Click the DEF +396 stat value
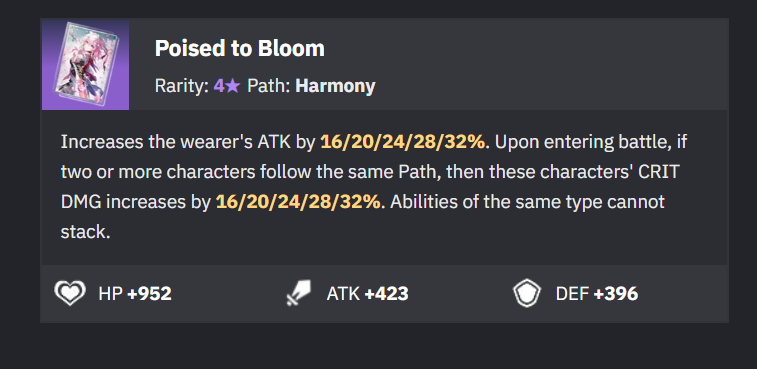757x369 pixels. click(597, 294)
